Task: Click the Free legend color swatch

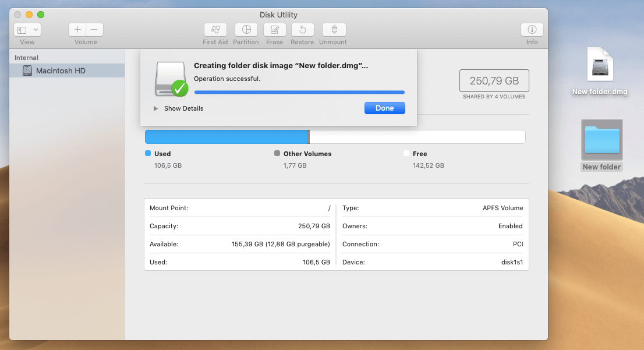Action: [406, 153]
